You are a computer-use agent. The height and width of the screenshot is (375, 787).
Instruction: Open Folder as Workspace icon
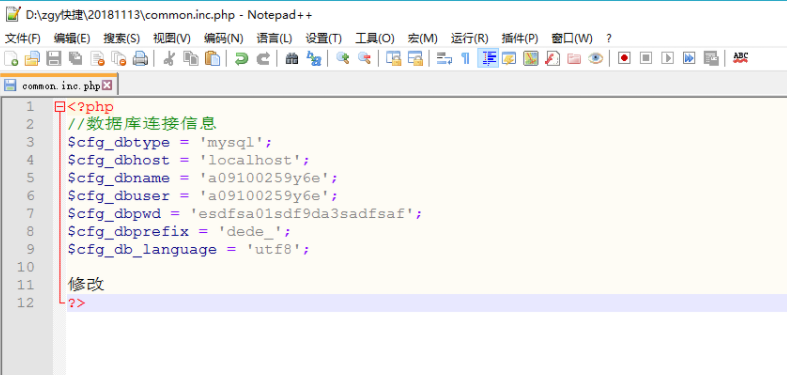point(574,58)
